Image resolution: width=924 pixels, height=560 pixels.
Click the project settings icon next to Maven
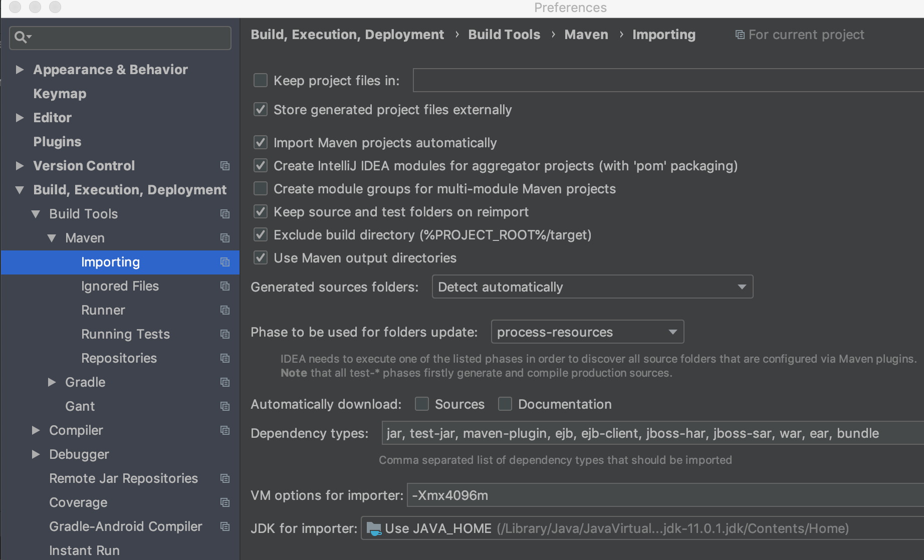[x=224, y=238]
